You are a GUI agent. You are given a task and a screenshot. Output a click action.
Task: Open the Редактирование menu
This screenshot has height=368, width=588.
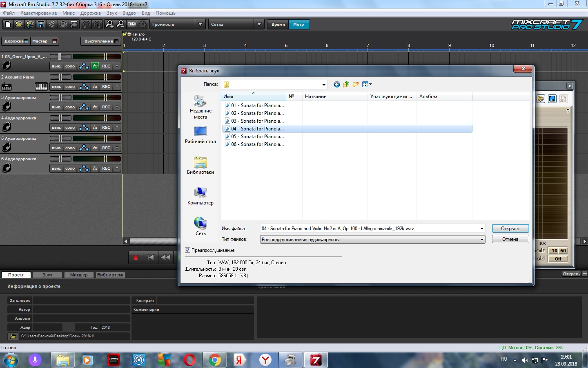[38, 13]
